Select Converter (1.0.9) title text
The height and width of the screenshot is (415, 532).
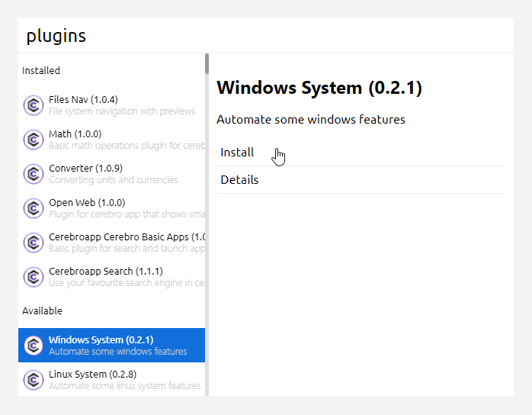click(85, 169)
